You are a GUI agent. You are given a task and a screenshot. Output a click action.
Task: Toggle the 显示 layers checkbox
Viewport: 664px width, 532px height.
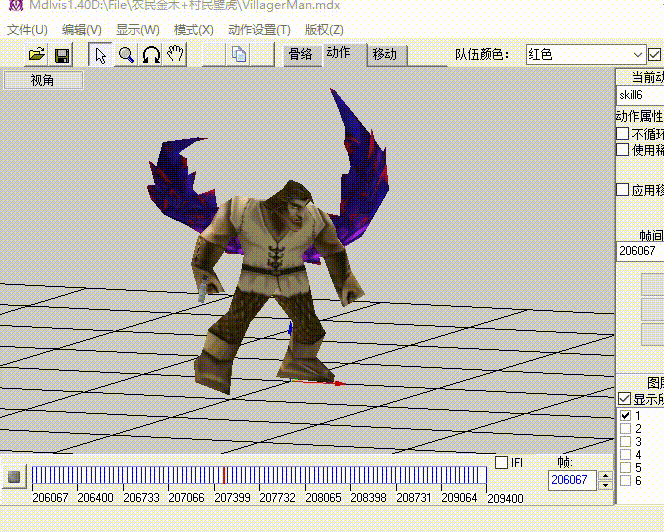[624, 398]
